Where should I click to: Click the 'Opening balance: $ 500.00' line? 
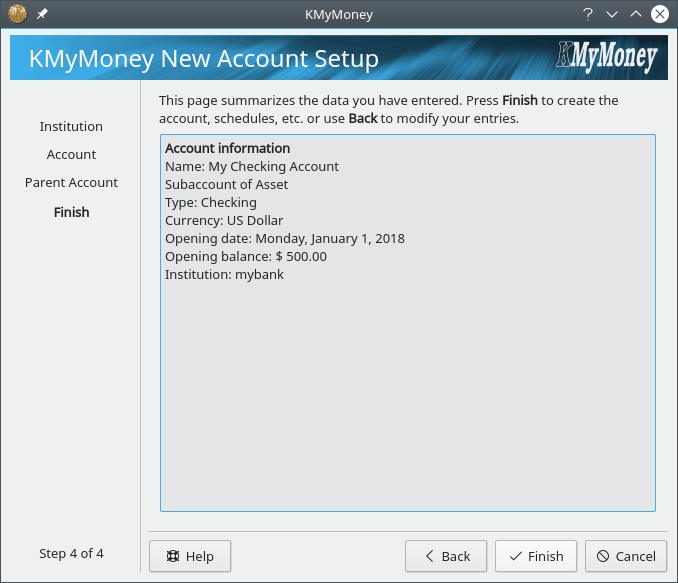[x=246, y=256]
